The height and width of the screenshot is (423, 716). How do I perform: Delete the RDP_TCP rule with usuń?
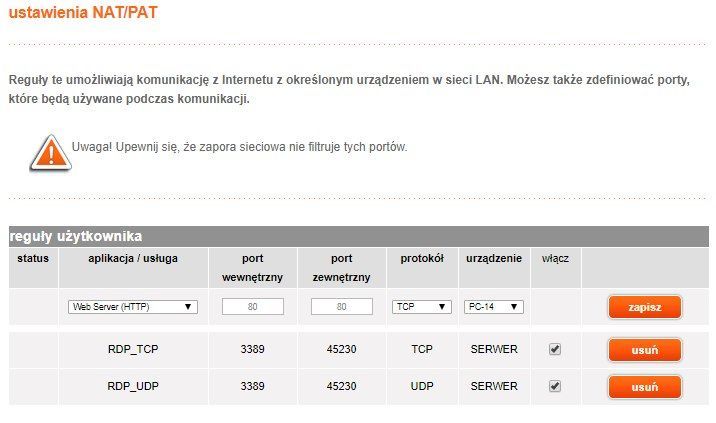tap(644, 350)
